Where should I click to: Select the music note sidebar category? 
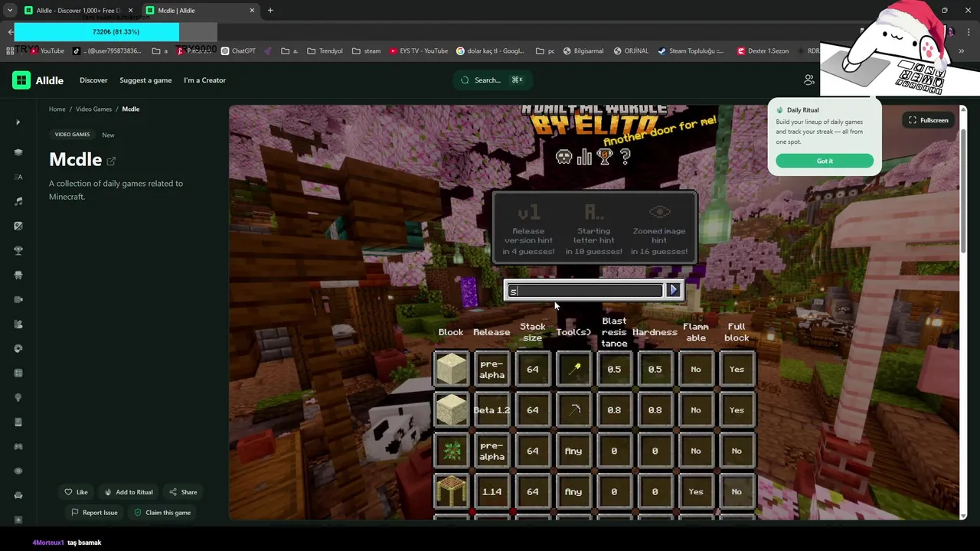point(18,201)
